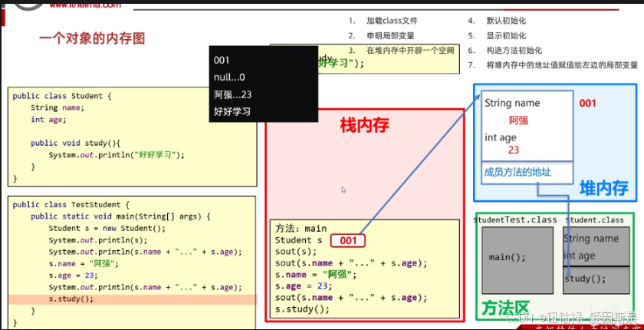
Task: Click s.name = "阿强"; in the stack frame
Action: [x=317, y=275]
